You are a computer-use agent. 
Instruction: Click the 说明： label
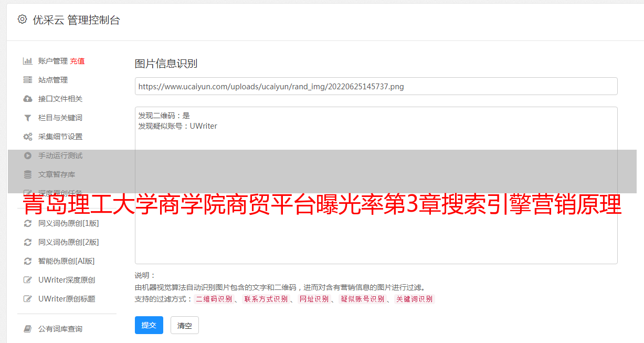[x=145, y=275]
